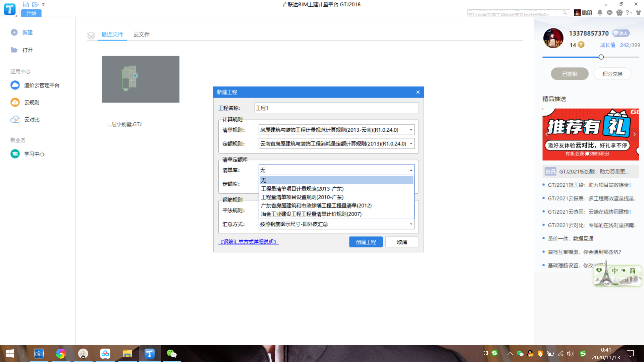The image size is (644, 362).
Task: Select 工程量清单项目设置规则(2010-广东) option
Action: 336,197
